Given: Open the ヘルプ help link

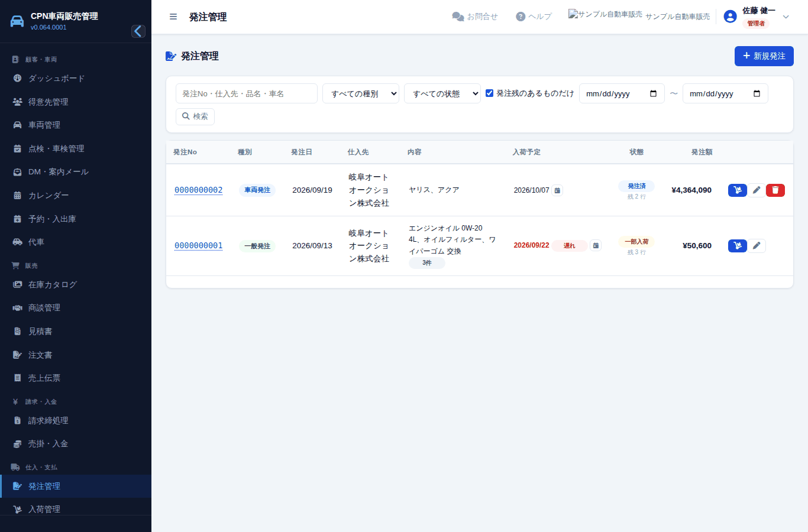Looking at the screenshot, I should 534,17.
